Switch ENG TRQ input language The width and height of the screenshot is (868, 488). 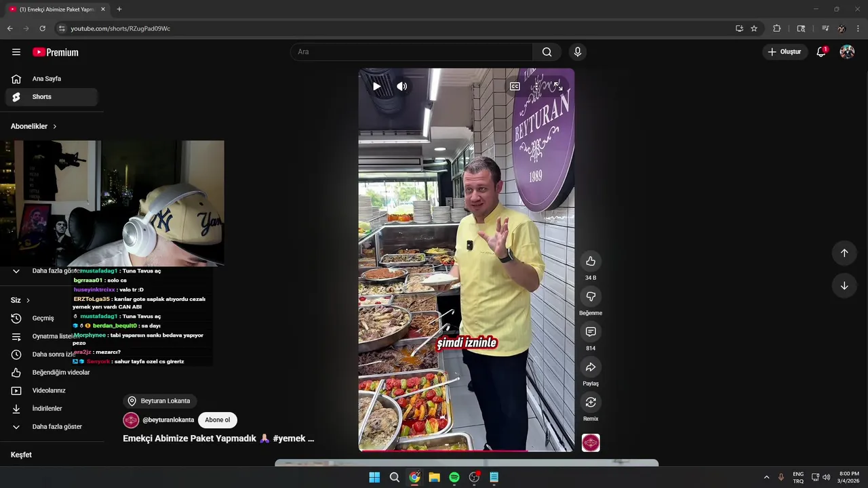point(798,477)
